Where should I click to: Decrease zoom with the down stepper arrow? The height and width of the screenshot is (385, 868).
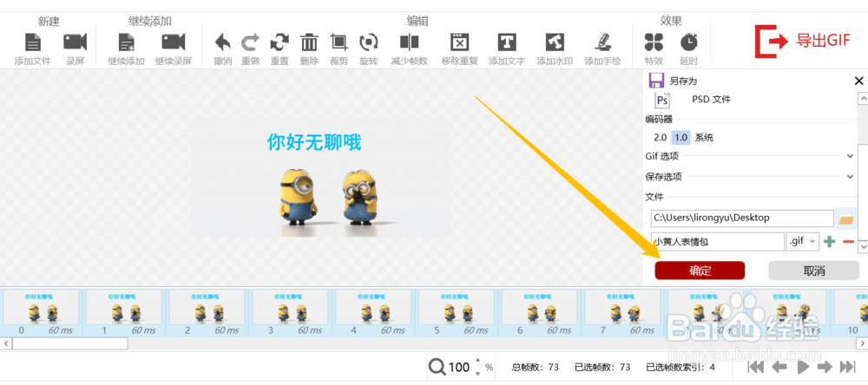[x=477, y=372]
